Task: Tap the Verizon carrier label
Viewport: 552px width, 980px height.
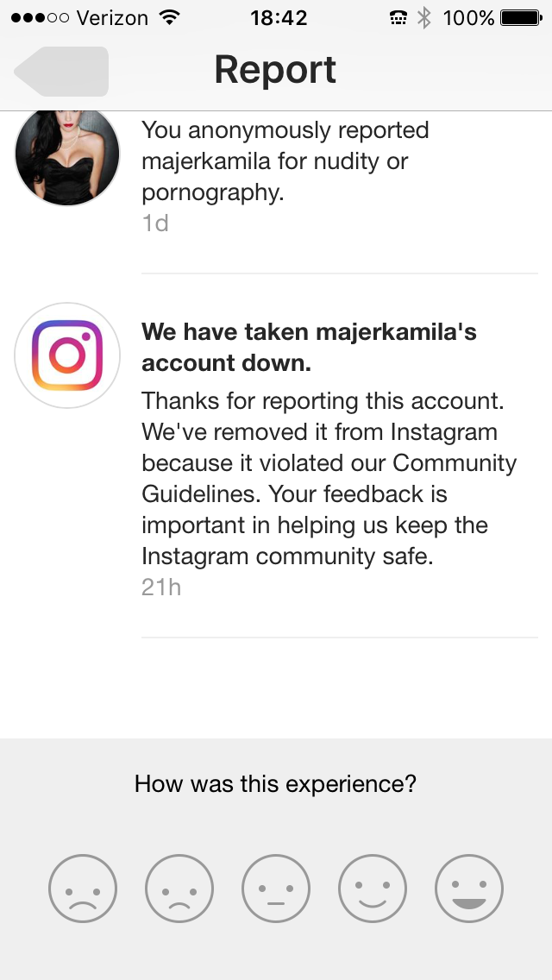Action: (112, 17)
